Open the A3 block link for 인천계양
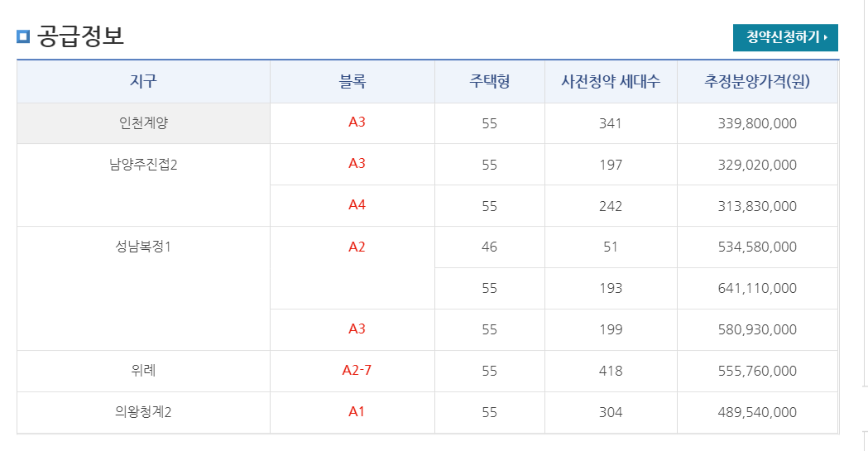The height and width of the screenshot is (451, 868). 357,122
